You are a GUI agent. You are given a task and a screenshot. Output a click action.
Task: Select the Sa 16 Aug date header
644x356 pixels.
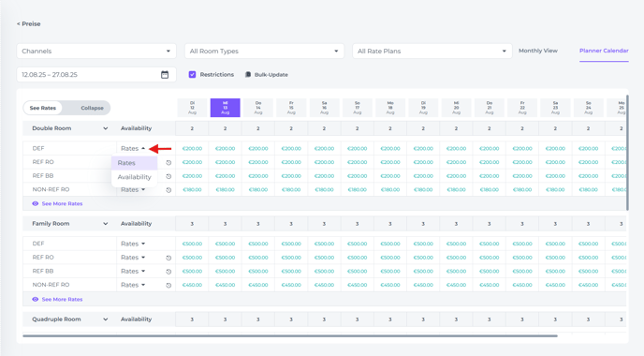pyautogui.click(x=324, y=108)
